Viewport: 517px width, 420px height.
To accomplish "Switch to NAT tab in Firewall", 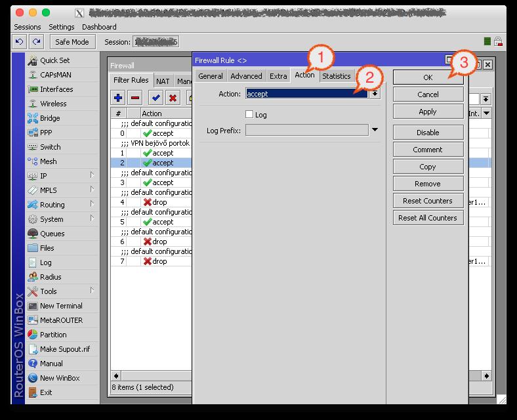I will click(163, 81).
